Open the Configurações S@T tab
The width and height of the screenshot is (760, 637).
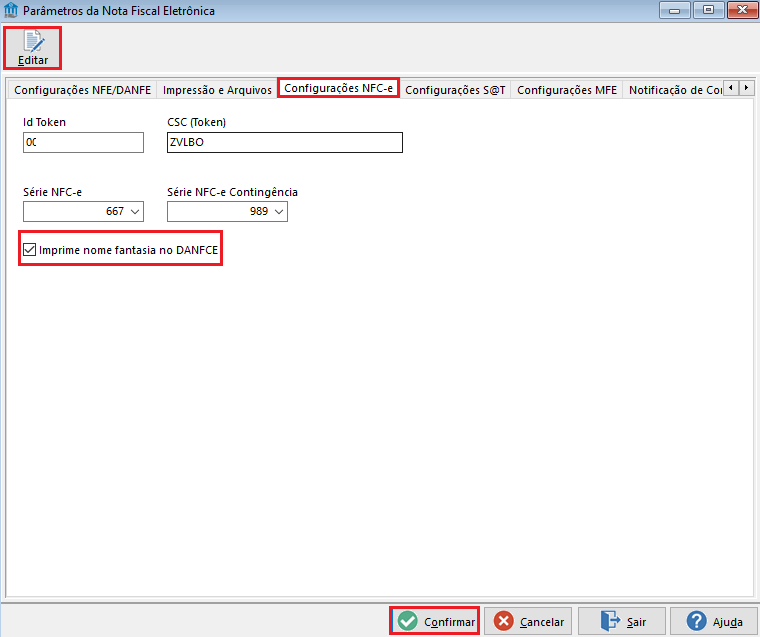click(x=455, y=90)
